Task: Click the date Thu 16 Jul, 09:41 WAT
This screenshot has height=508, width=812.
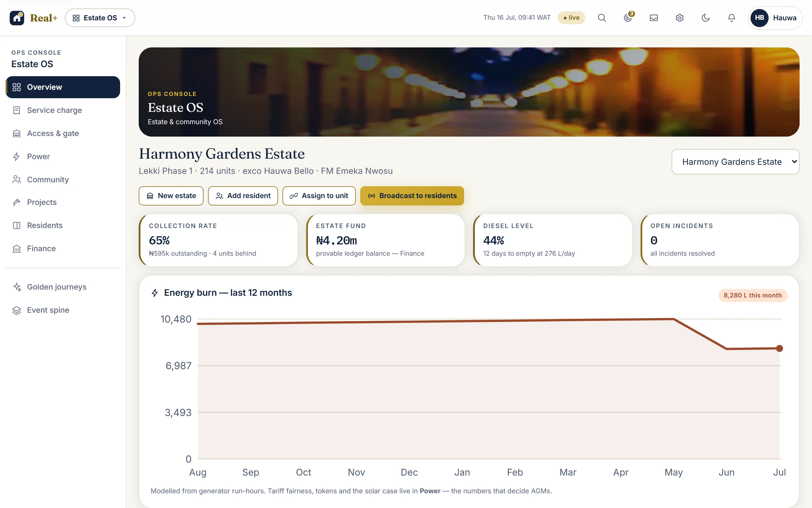Action: click(517, 18)
